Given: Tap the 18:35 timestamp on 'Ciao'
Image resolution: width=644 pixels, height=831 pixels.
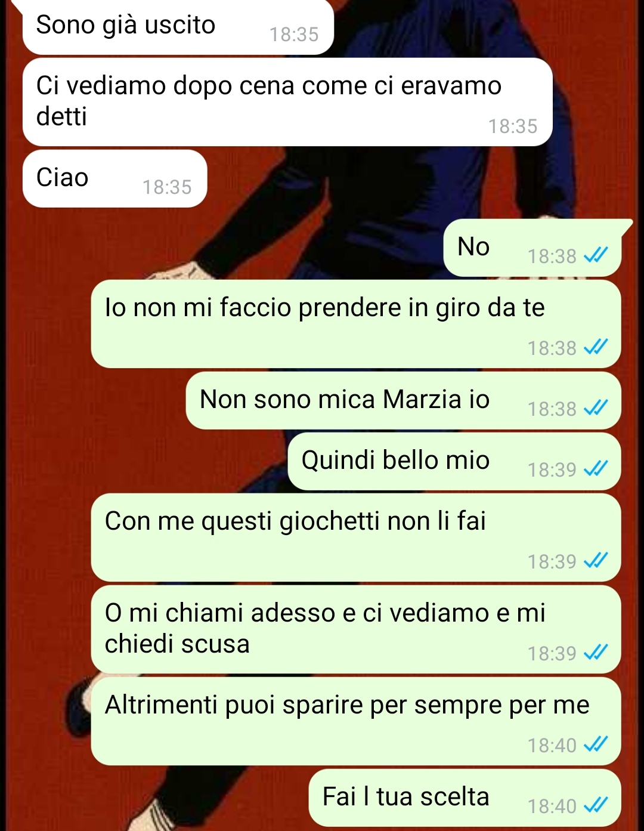Looking at the screenshot, I should (x=167, y=187).
